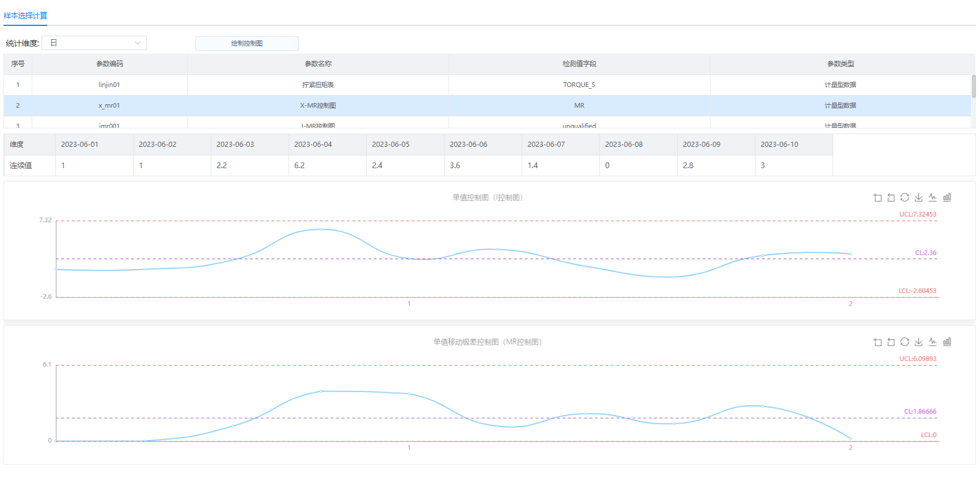980x482 pixels.
Task: Enable area zoom on MR控制图 chart
Action: pos(877,342)
